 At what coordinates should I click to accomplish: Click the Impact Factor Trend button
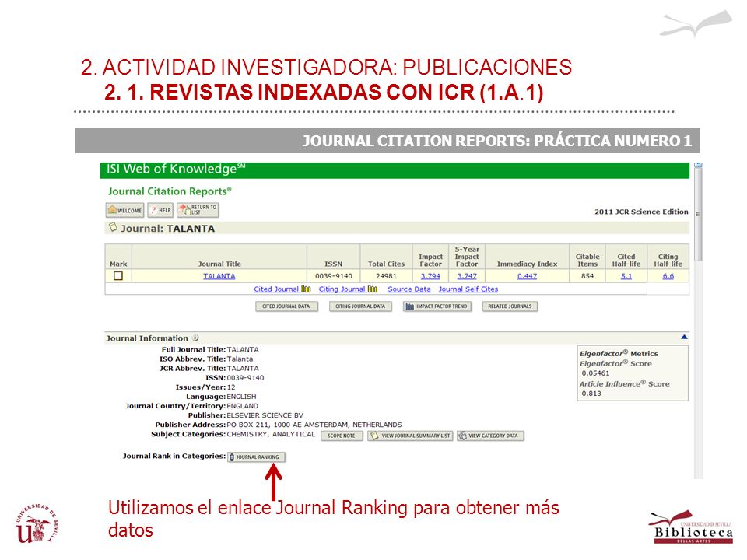pos(437,306)
